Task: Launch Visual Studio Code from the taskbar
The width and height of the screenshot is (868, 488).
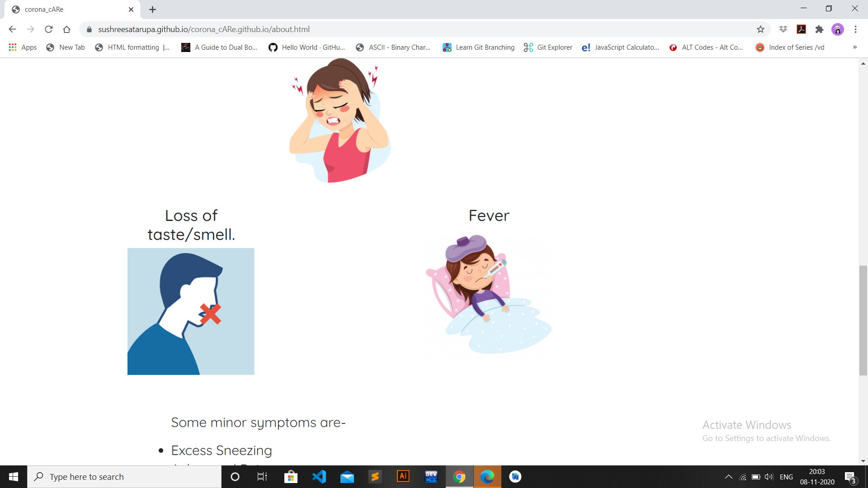Action: click(319, 477)
